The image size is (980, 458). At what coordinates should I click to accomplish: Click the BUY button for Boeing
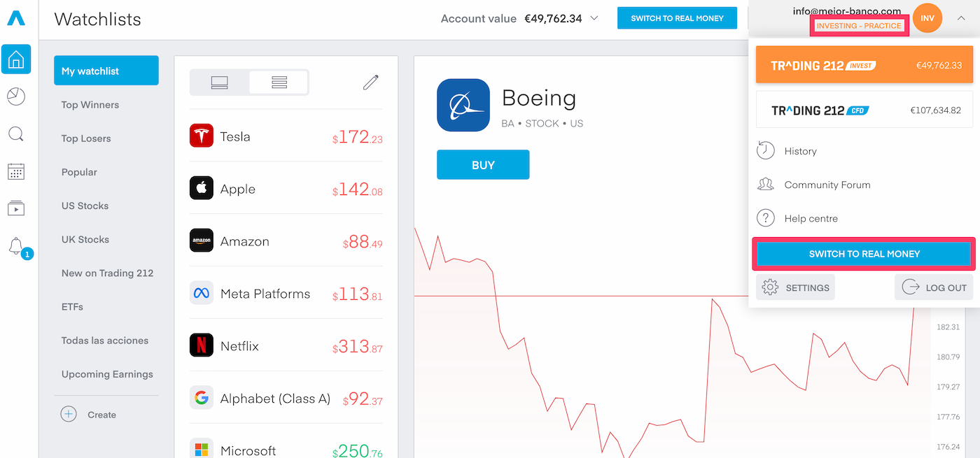tap(483, 164)
